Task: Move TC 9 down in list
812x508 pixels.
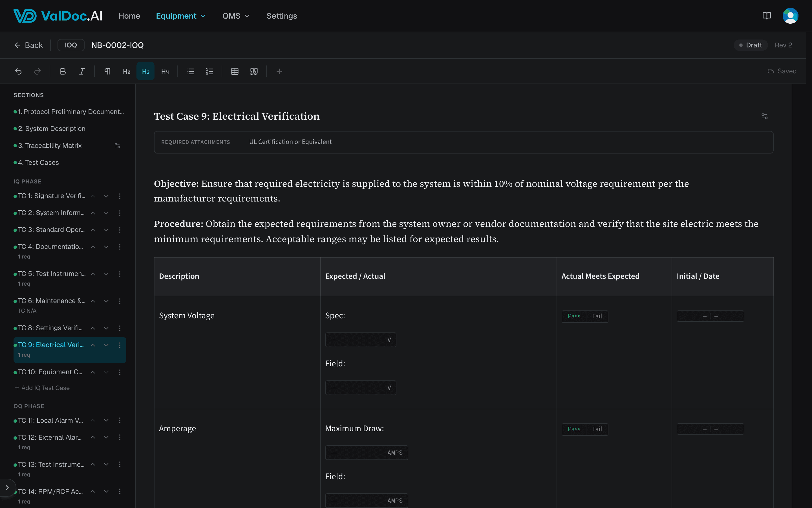Action: tap(106, 345)
